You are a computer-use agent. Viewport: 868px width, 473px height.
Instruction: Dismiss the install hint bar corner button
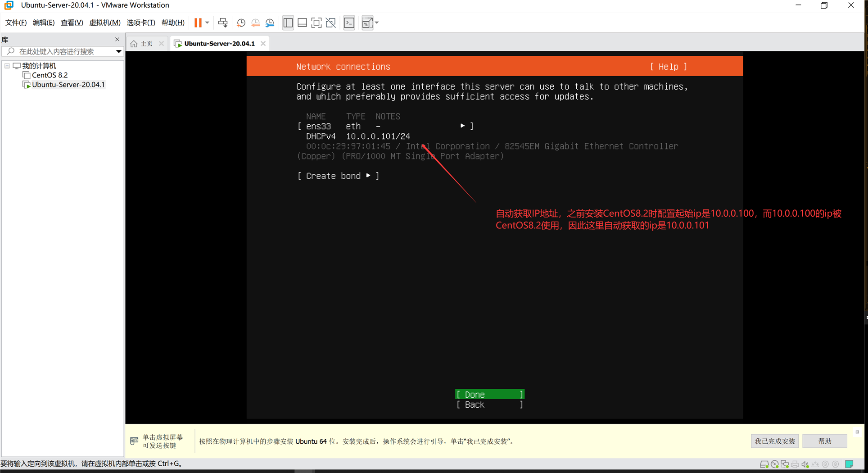pyautogui.click(x=857, y=432)
